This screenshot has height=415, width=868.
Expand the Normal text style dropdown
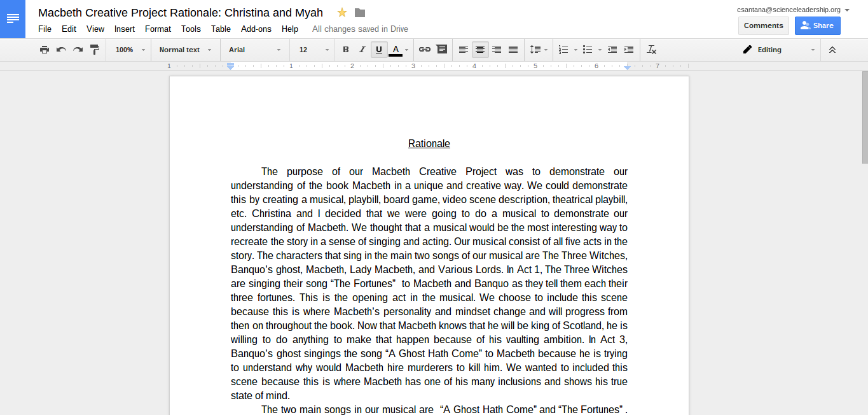point(185,50)
